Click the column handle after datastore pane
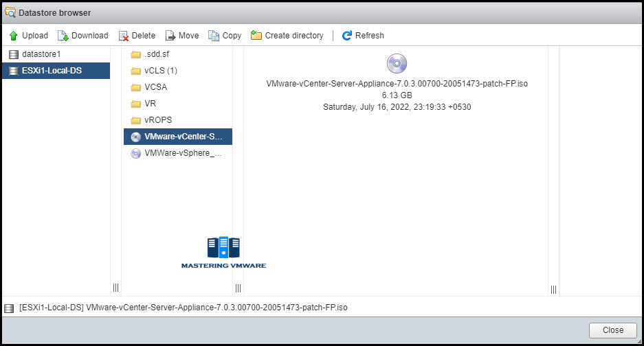The image size is (644, 346). coord(116,288)
